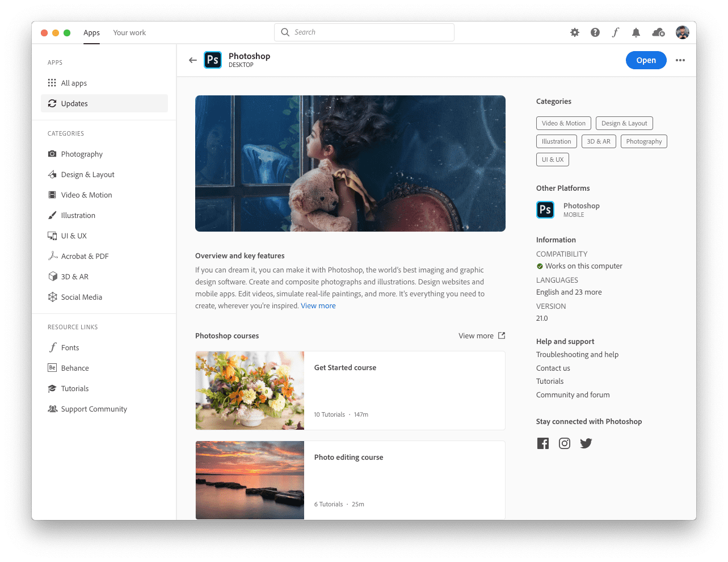
Task: Open the user profile avatar
Action: tap(683, 33)
